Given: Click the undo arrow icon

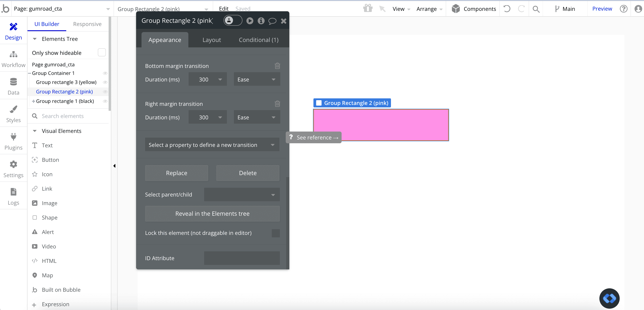Looking at the screenshot, I should coord(507,9).
